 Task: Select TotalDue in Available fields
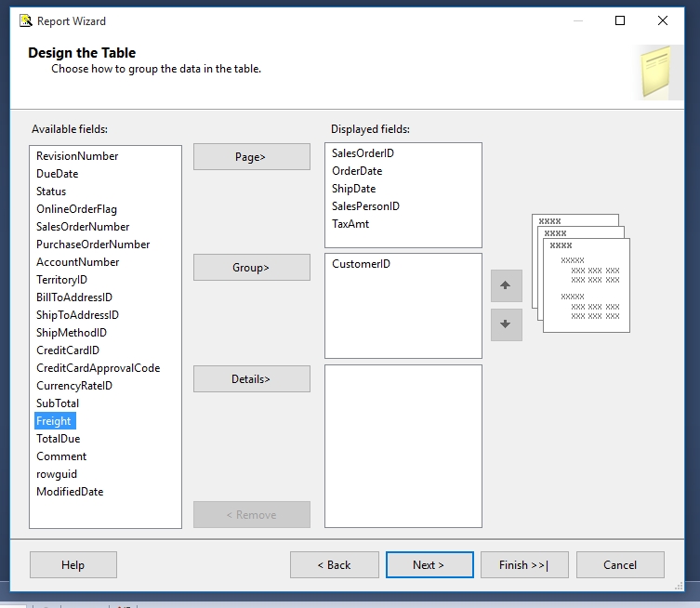[58, 439]
